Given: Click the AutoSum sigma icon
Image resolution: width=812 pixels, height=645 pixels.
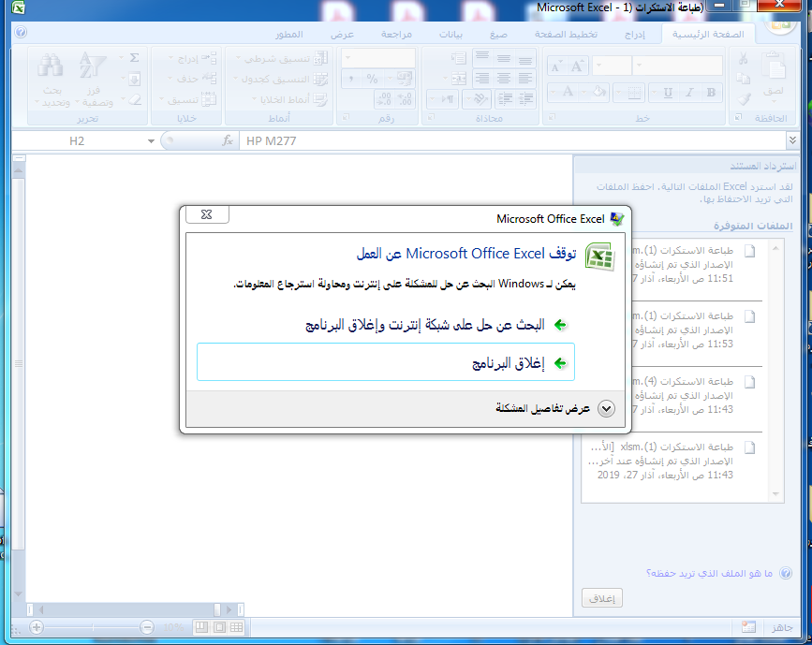Looking at the screenshot, I should point(134,58).
